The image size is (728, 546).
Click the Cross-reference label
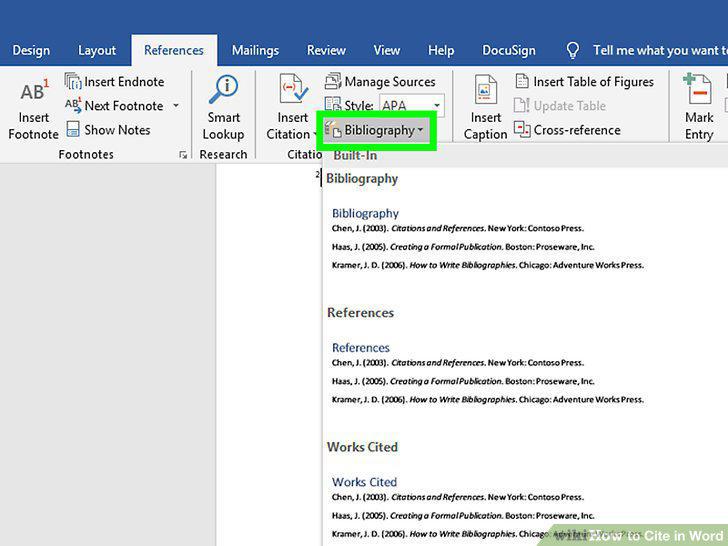pos(577,130)
